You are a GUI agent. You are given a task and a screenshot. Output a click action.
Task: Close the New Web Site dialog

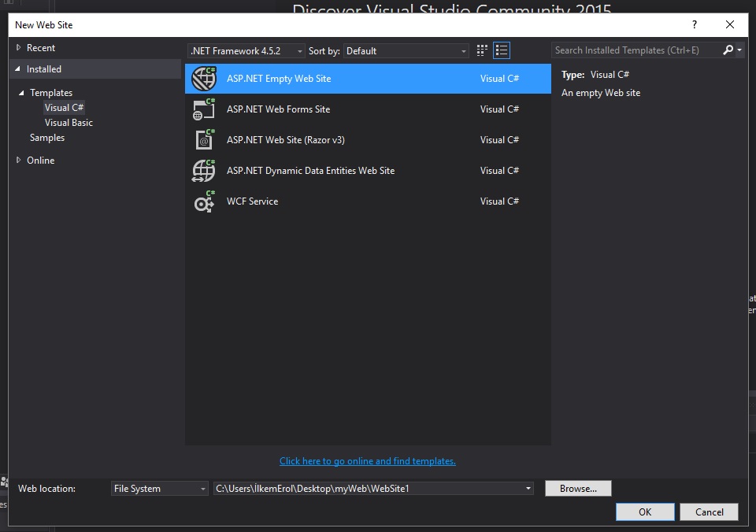click(x=730, y=24)
